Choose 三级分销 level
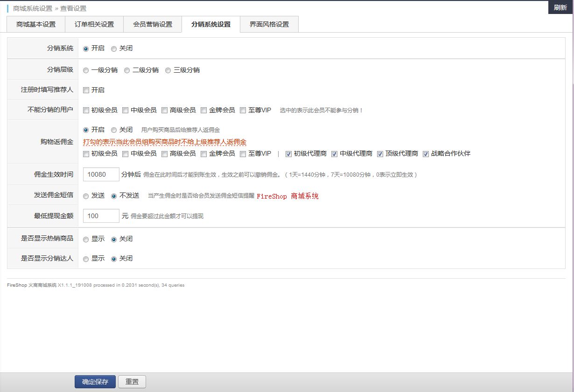This screenshot has width=574, height=392. (168, 70)
